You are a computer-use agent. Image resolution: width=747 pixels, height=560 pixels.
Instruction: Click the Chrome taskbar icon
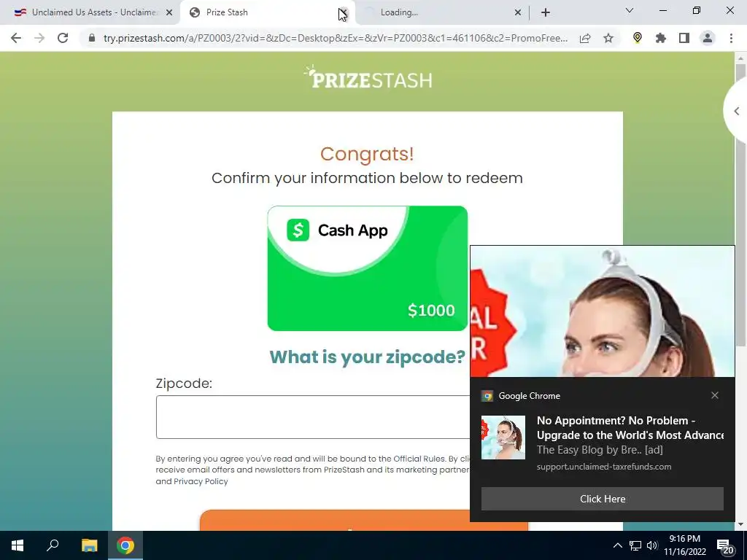[125, 545]
